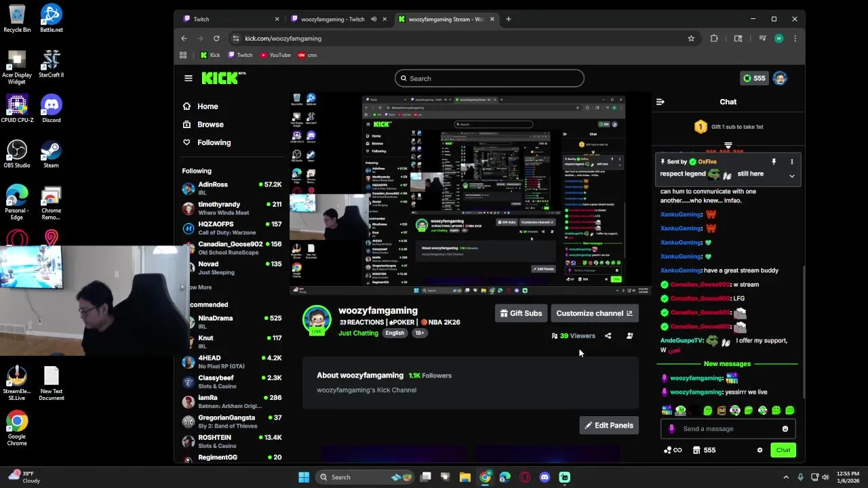Click the Gift Subs button
The image size is (868, 488).
[521, 313]
